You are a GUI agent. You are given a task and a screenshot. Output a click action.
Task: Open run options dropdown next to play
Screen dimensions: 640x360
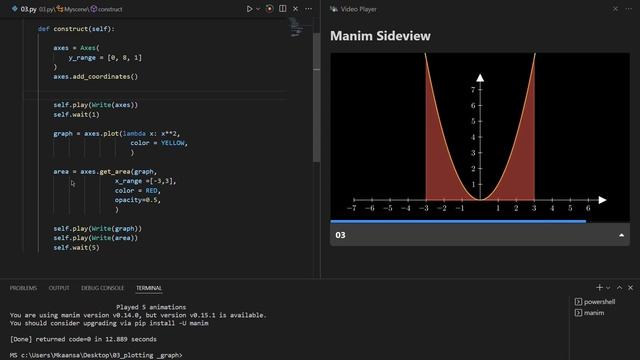258,9
